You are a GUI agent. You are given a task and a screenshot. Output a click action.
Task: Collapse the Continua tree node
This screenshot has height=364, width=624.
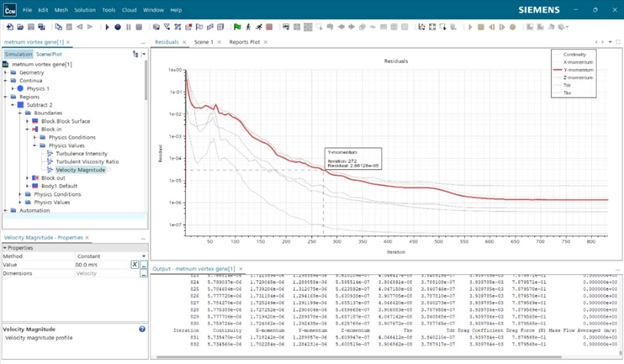tap(6, 81)
